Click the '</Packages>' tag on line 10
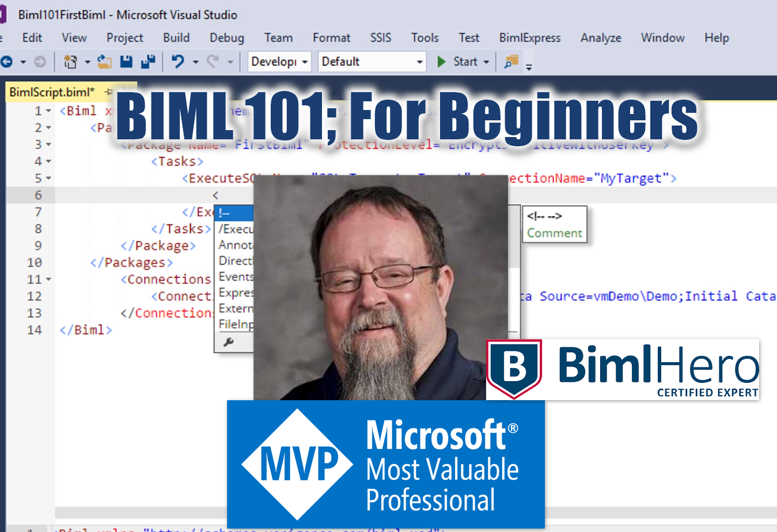 131,263
